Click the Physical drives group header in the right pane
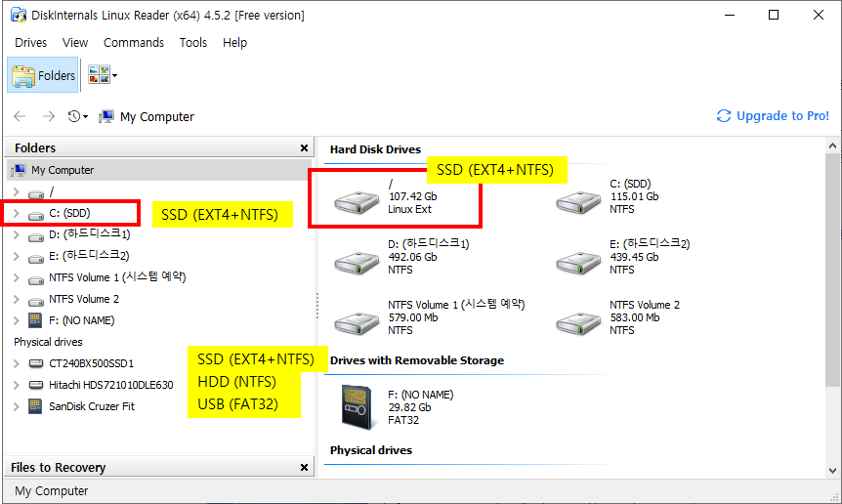Viewport: 842px width, 504px height. click(x=371, y=450)
